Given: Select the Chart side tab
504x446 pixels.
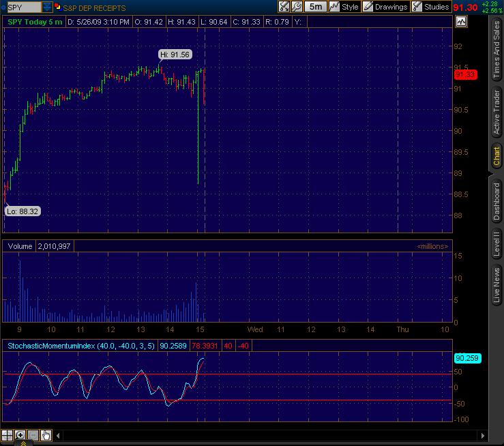Looking at the screenshot, I should click(x=496, y=156).
